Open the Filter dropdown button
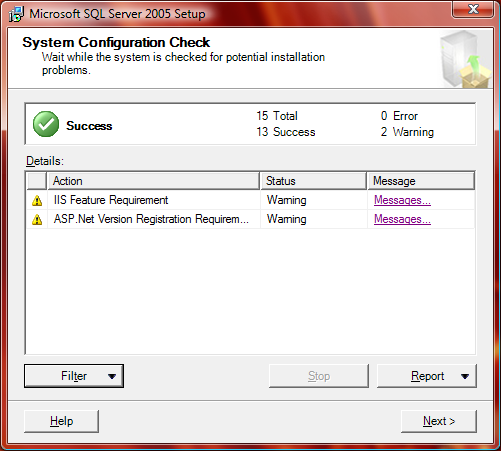 click(74, 376)
